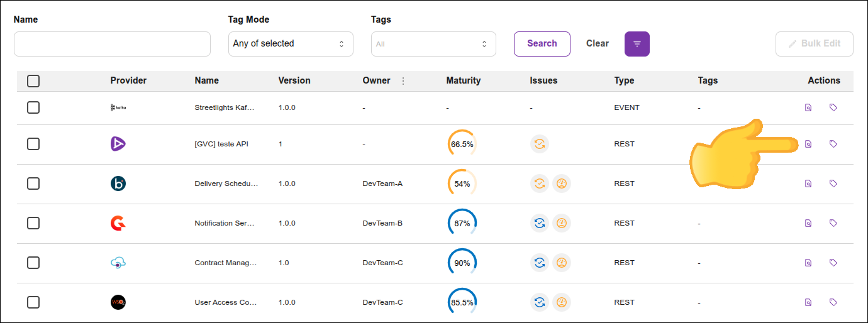Focus the Name search input field
Screen dimensions: 868x323
[112, 44]
